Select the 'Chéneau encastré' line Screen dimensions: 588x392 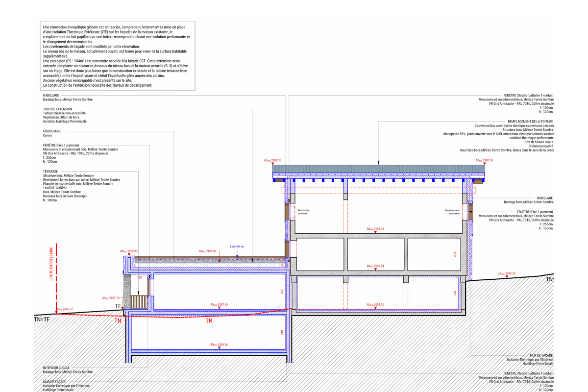coord(542,146)
